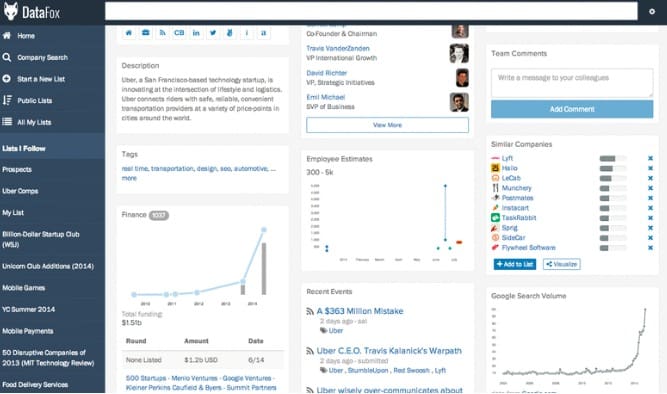Click the Add Comment button
The image size is (667, 394).
click(572, 109)
